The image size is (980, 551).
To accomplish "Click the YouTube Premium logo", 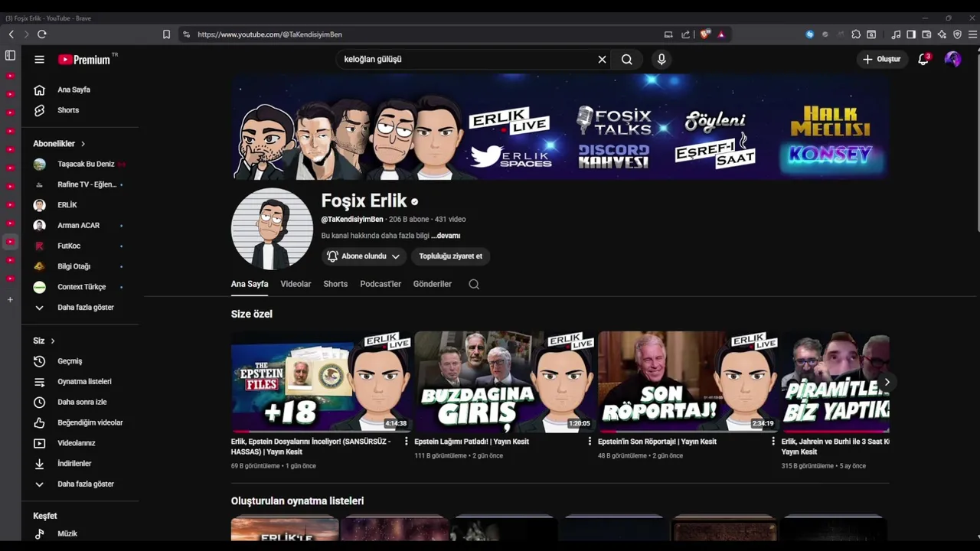I will click(x=84, y=59).
